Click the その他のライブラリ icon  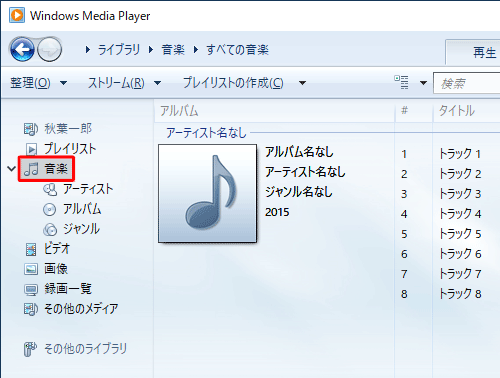click(30, 349)
